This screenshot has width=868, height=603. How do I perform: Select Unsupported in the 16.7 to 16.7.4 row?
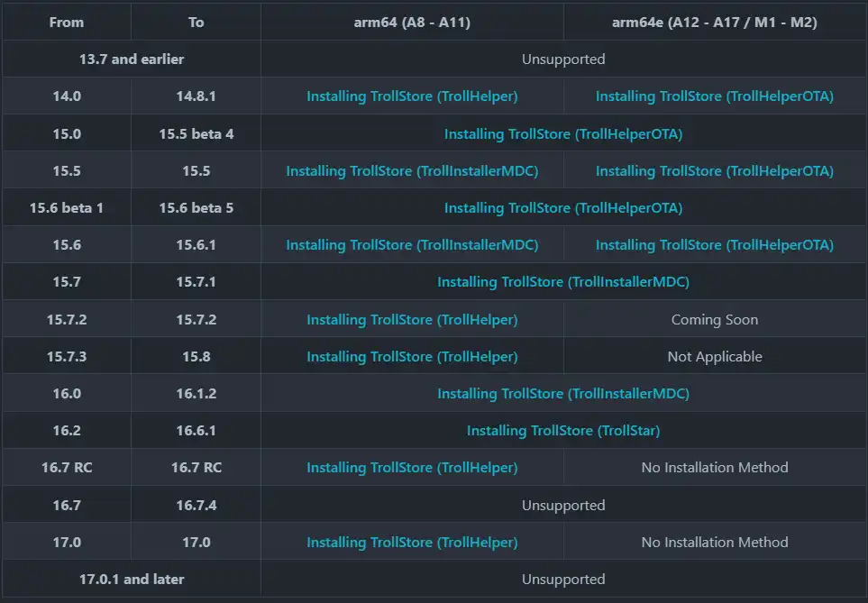point(563,505)
